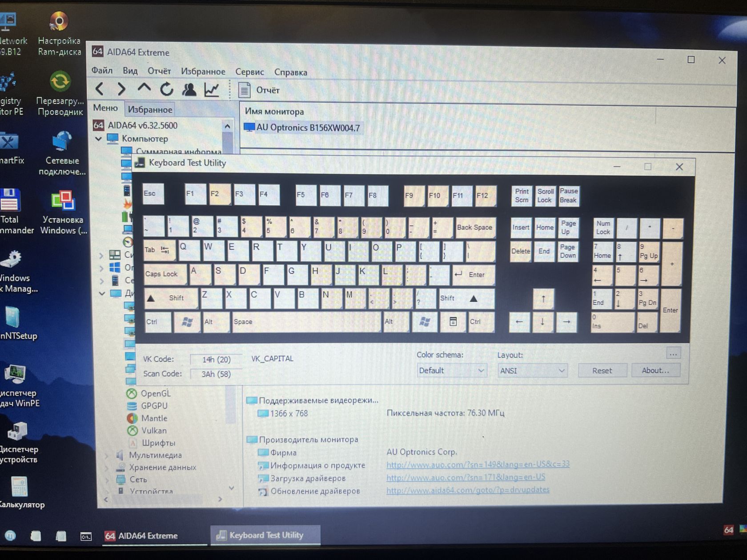Click the Space bar on virtual keyboard
Image resolution: width=747 pixels, height=560 pixels.
click(x=306, y=321)
